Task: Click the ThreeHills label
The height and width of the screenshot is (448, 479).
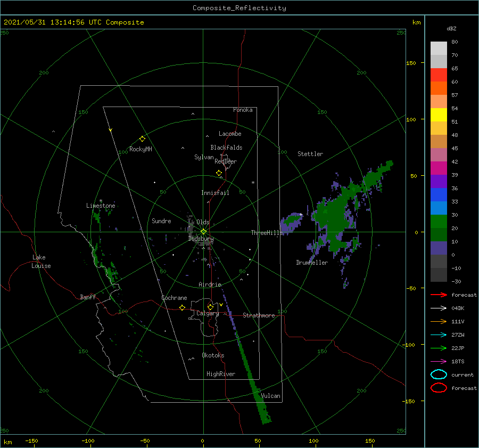Action: tap(267, 233)
